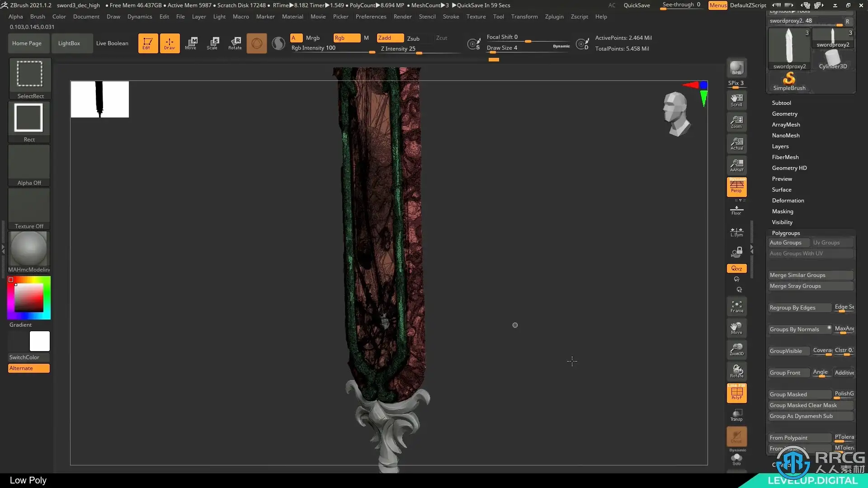The image size is (868, 488).
Task: Select the Rotate transform tool
Action: tap(235, 43)
